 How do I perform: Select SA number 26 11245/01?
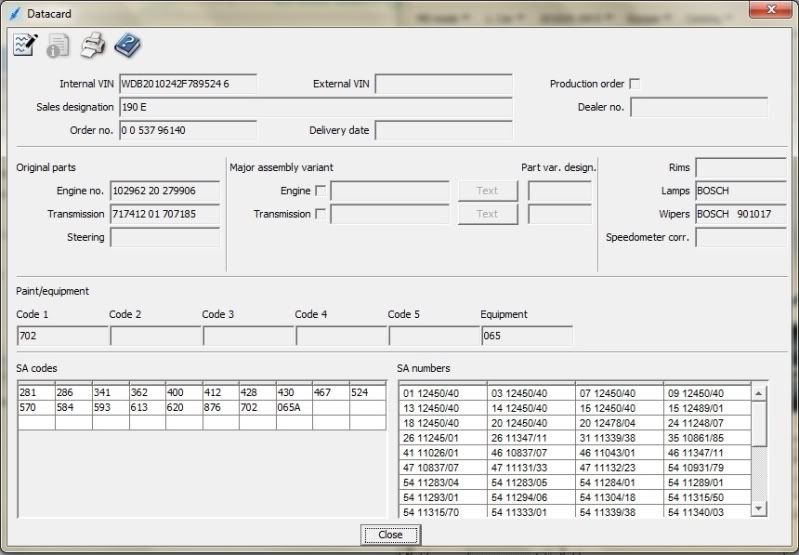[443, 438]
